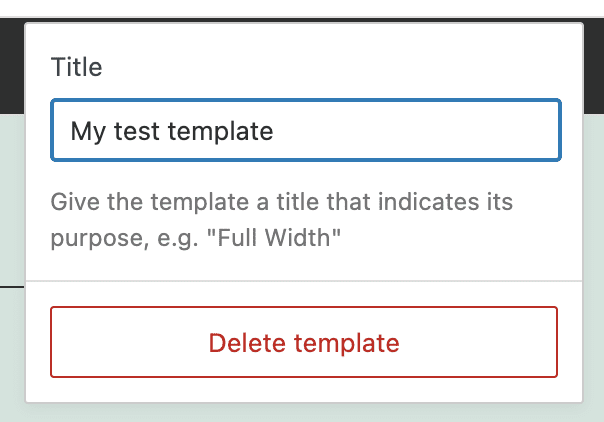This screenshot has height=422, width=604.
Task: Click the divider line above Delete template
Action: (x=304, y=281)
